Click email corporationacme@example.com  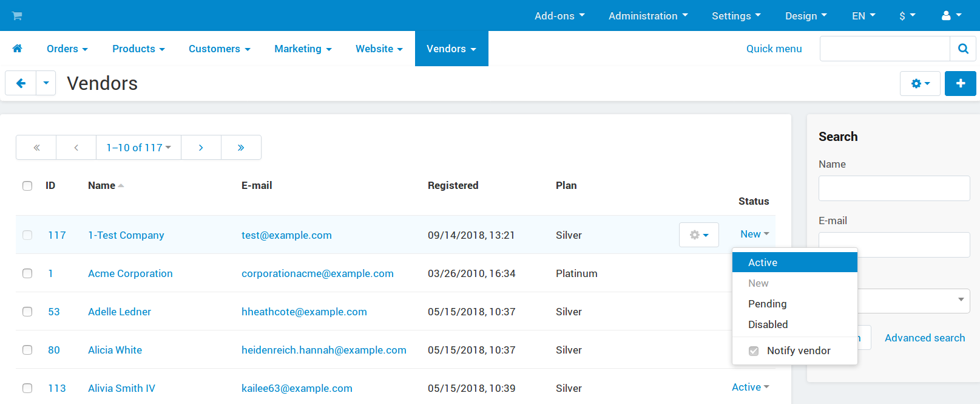(317, 273)
